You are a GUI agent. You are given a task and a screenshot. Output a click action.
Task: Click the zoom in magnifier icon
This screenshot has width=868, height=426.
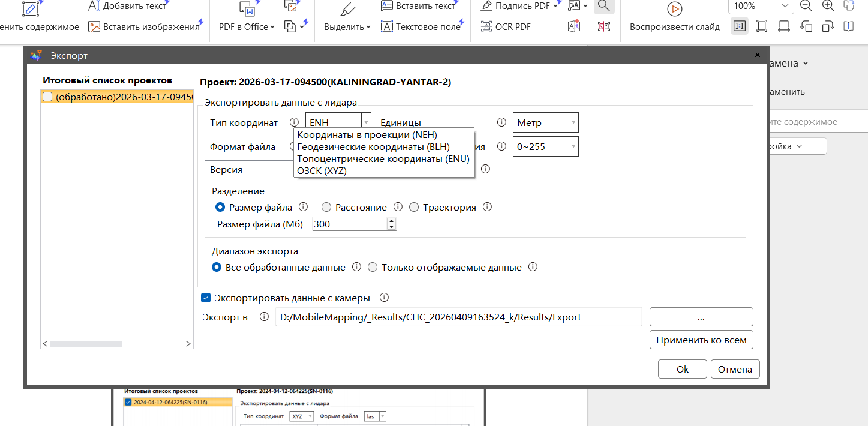coord(828,6)
